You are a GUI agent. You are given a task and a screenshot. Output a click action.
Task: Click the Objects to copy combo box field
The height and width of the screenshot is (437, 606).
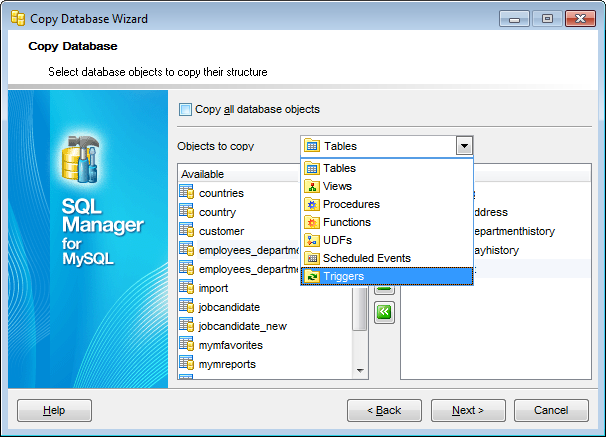(378, 146)
